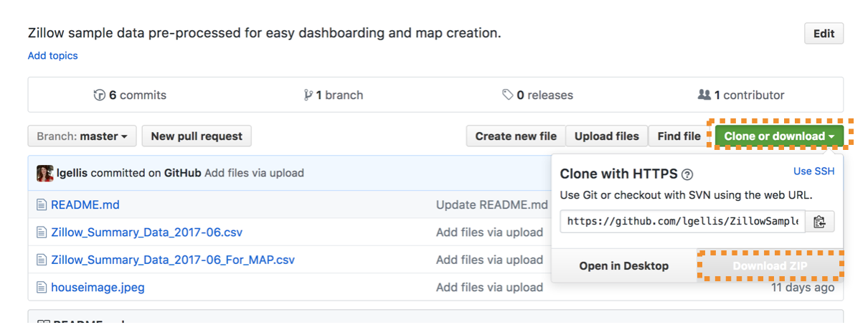Click 'Add files via upload' on Zillow_Summary_Data_2017-06.csv row
This screenshot has width=868, height=330.
click(489, 232)
